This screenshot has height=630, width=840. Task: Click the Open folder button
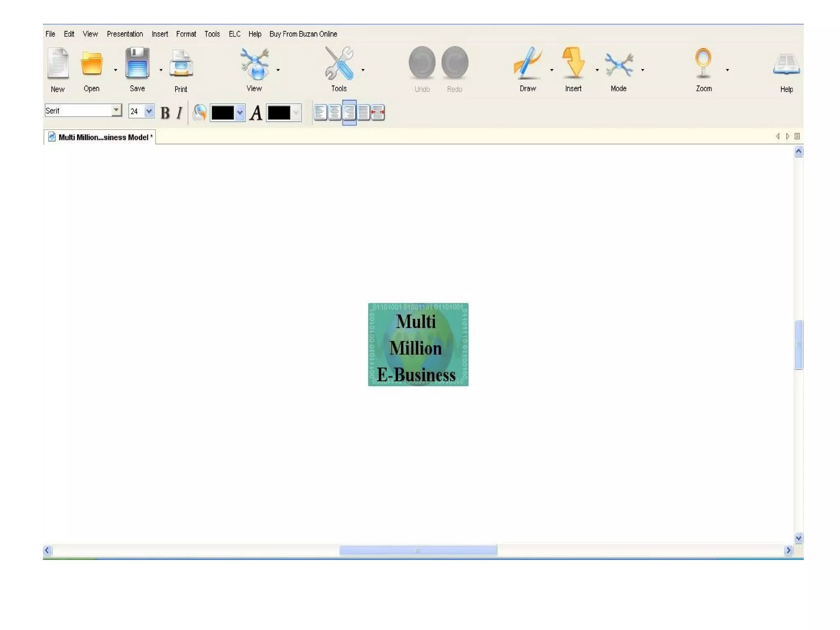click(91, 64)
